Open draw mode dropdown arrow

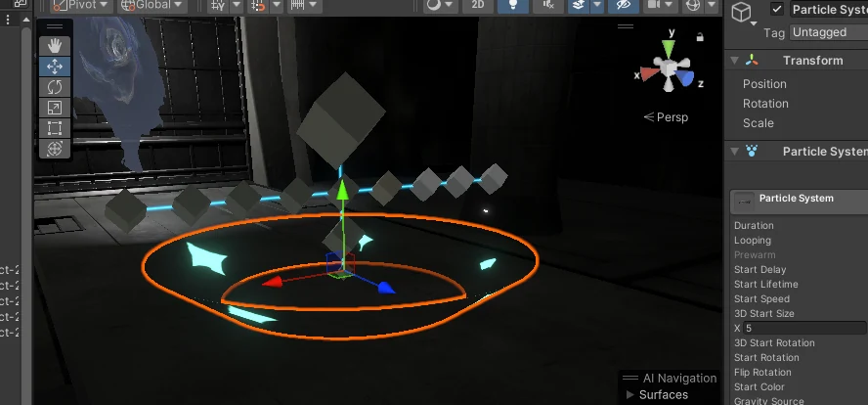tap(449, 6)
